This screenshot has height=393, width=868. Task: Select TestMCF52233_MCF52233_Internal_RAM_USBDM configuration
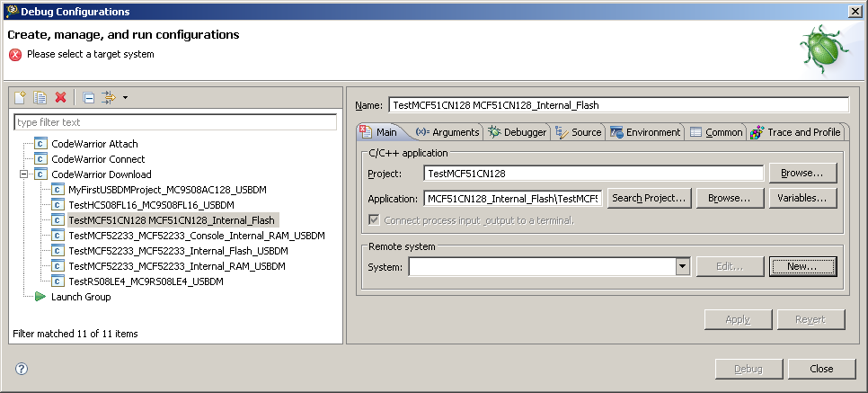(x=177, y=266)
